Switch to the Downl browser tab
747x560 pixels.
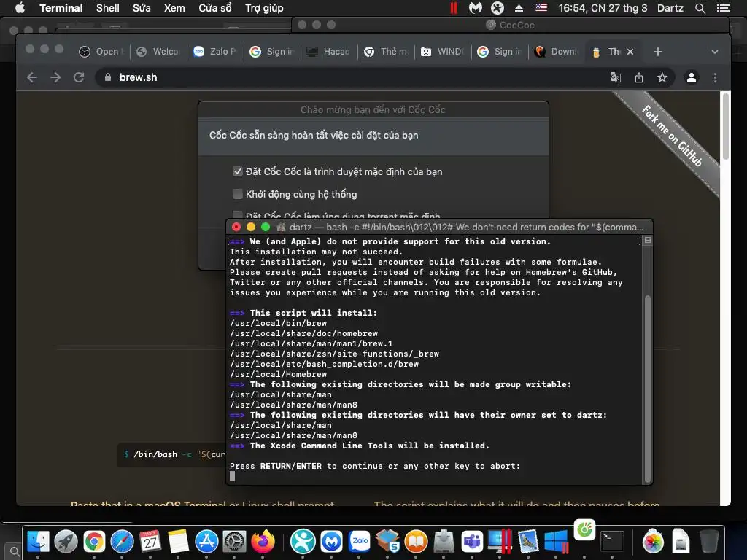(557, 52)
